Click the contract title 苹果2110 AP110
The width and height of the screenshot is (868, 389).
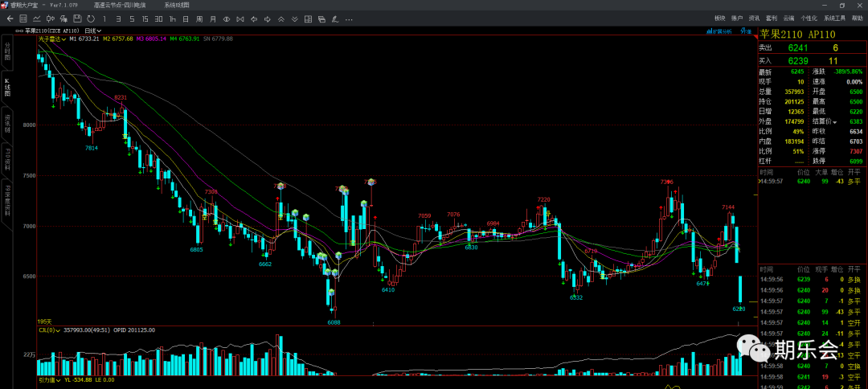797,34
